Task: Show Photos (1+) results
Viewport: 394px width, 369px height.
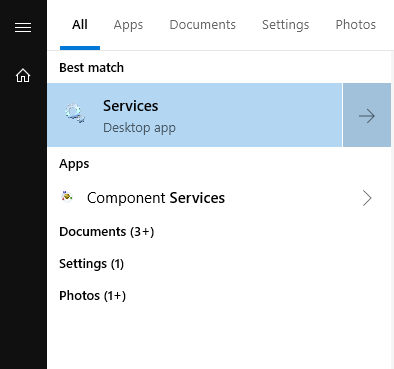Action: tap(92, 296)
